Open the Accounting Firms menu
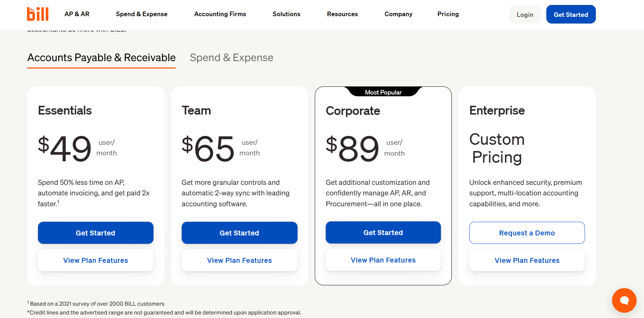The height and width of the screenshot is (318, 644). pyautogui.click(x=220, y=14)
